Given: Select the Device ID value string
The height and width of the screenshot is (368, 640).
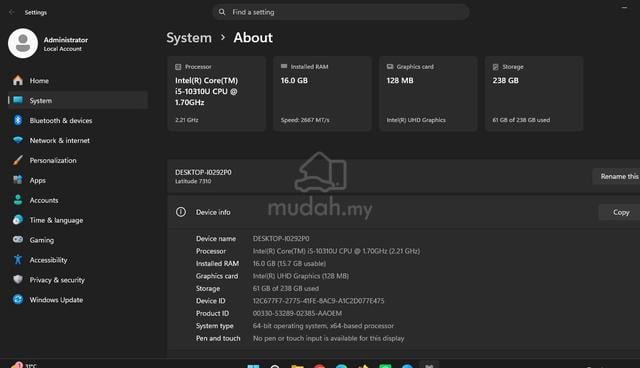Looking at the screenshot, I should tap(318, 301).
